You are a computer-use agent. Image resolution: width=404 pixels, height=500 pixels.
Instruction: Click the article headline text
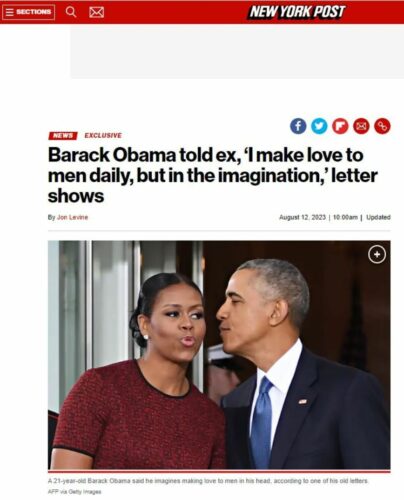213,175
